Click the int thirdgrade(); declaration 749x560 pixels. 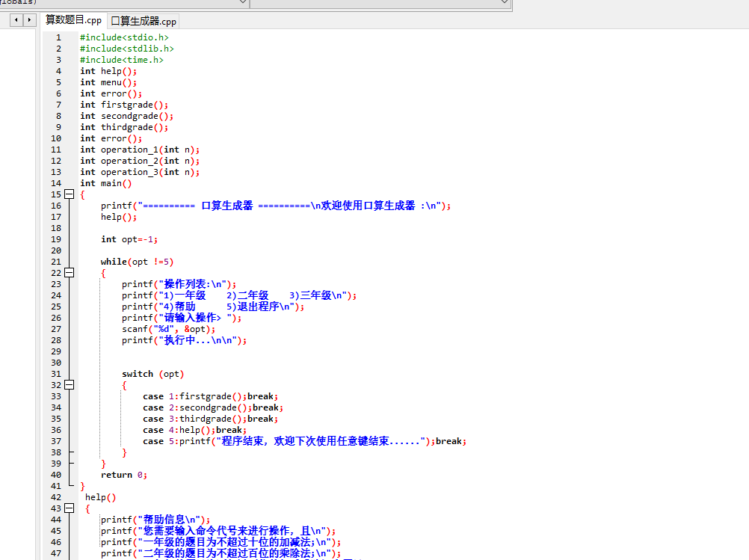[x=124, y=127]
